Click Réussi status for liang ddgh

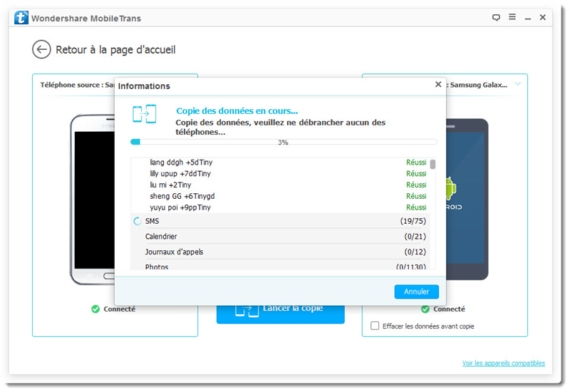[x=416, y=163]
